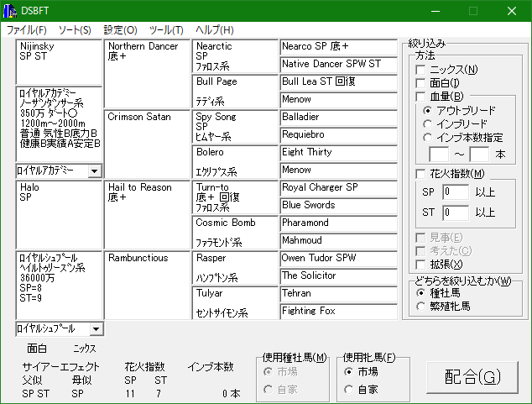Click the Tehran cell
This screenshot has height=404, width=532.
click(x=339, y=294)
